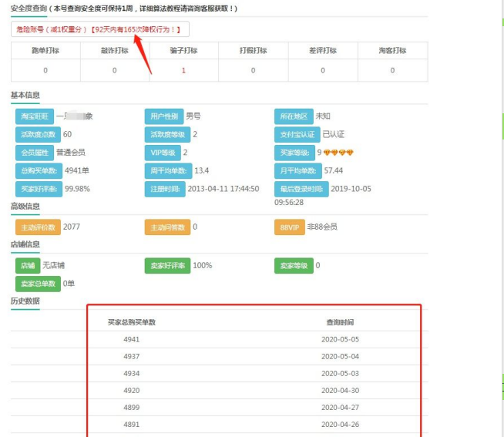Click the 买家好评率 label

coord(39,189)
